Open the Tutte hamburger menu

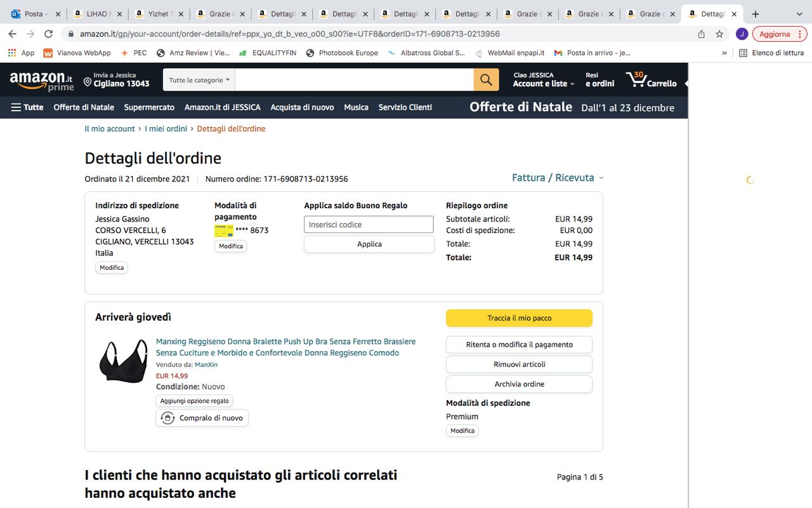(27, 107)
